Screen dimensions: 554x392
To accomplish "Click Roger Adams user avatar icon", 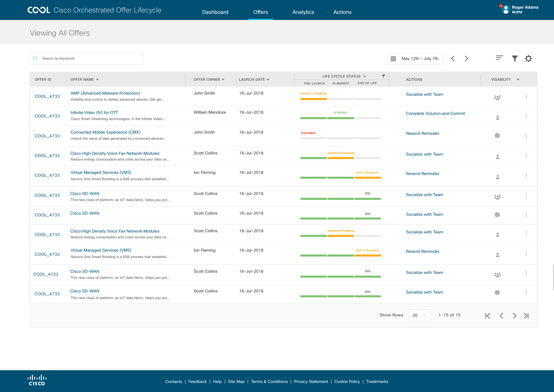I will (x=506, y=9).
